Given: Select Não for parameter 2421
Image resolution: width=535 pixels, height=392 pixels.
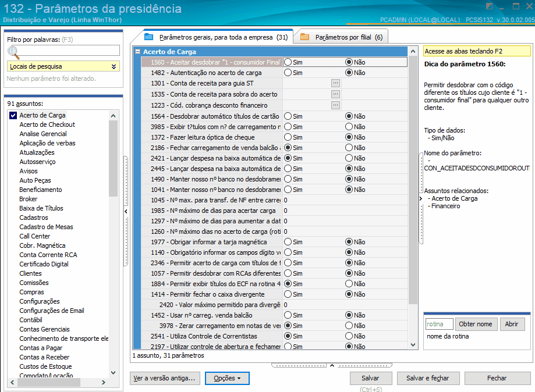Looking at the screenshot, I should pyautogui.click(x=349, y=158).
